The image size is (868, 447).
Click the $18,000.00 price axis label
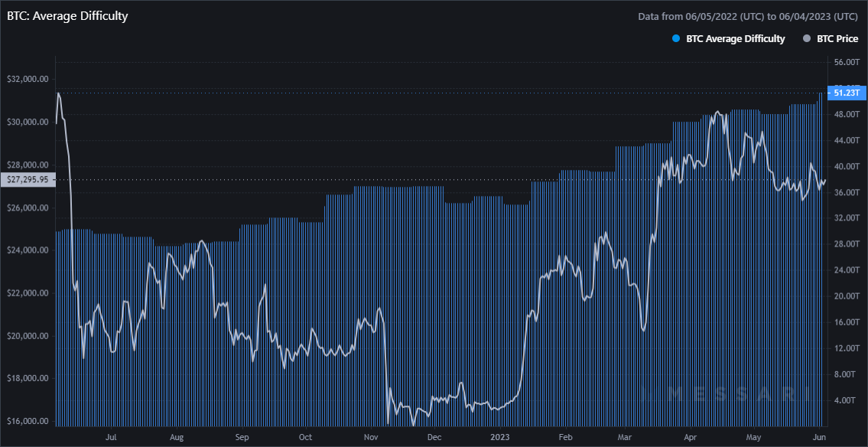point(28,379)
